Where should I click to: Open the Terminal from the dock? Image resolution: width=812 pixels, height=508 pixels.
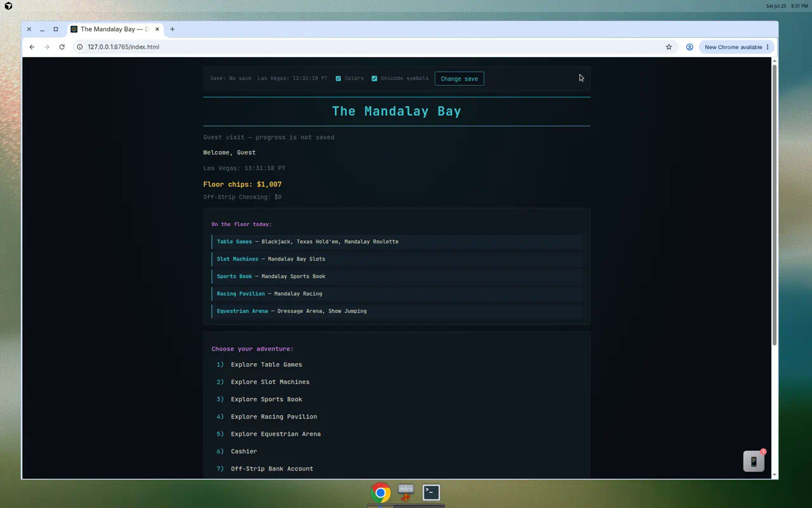(x=431, y=492)
